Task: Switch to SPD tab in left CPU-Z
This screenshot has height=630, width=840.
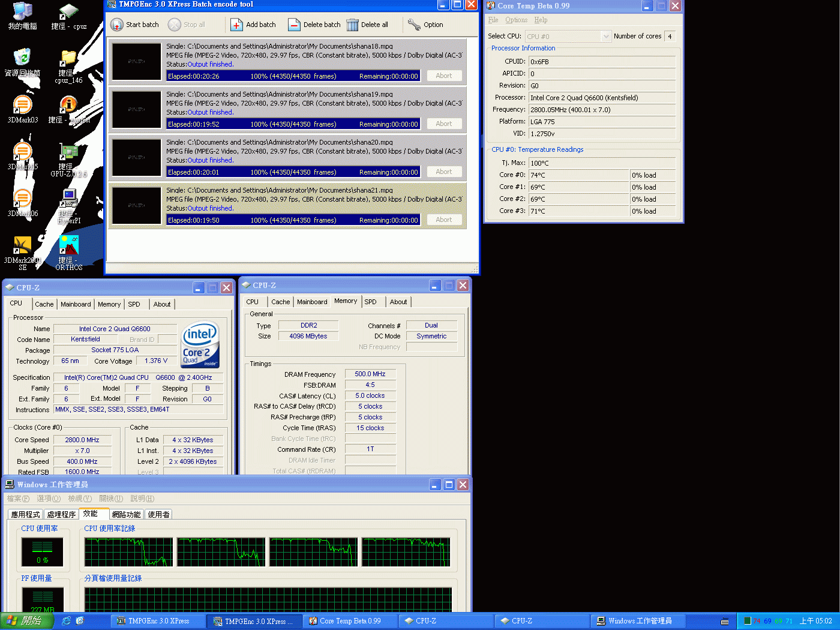Action: (134, 304)
